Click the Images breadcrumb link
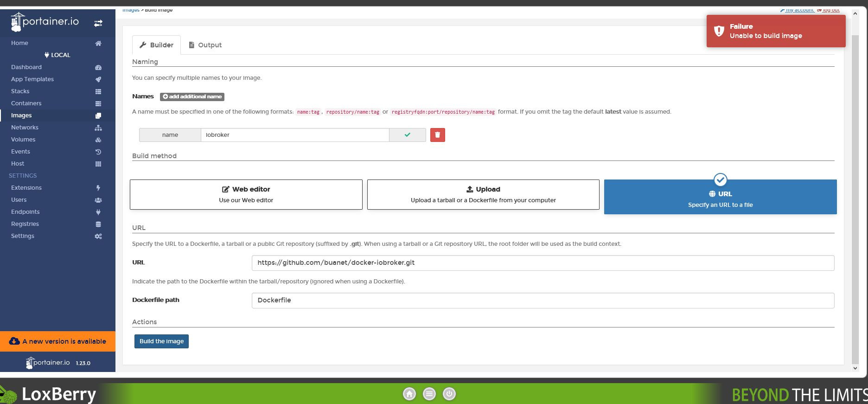Viewport: 868px width, 404px height. click(131, 10)
